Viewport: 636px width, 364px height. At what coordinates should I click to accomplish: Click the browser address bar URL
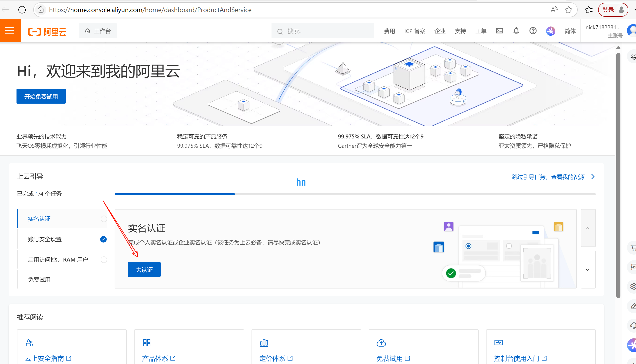click(150, 10)
